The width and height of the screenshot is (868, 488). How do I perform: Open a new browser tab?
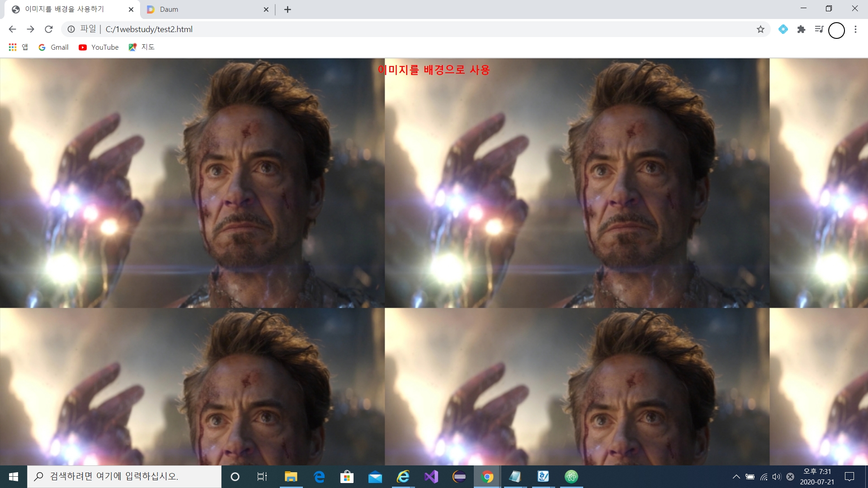(288, 9)
